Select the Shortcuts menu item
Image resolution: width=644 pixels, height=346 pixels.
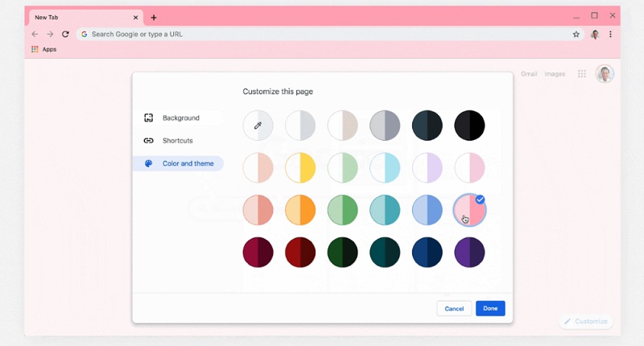tap(178, 140)
